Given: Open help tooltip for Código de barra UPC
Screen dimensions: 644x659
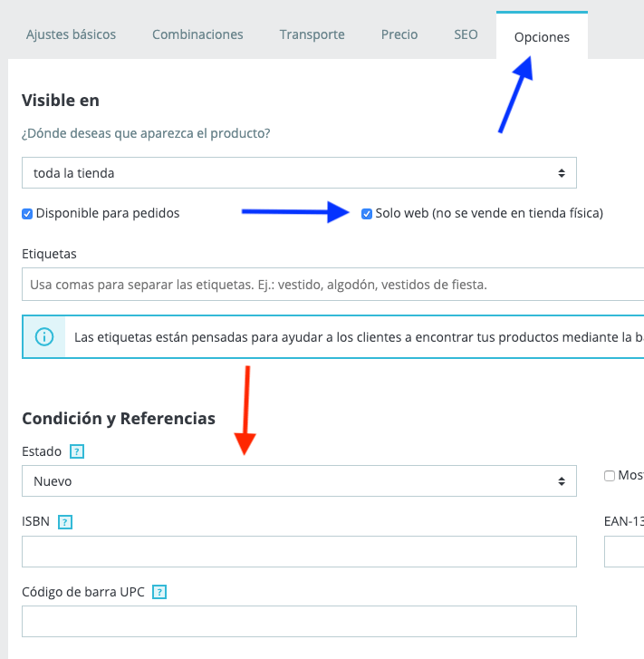Looking at the screenshot, I should [x=159, y=592].
